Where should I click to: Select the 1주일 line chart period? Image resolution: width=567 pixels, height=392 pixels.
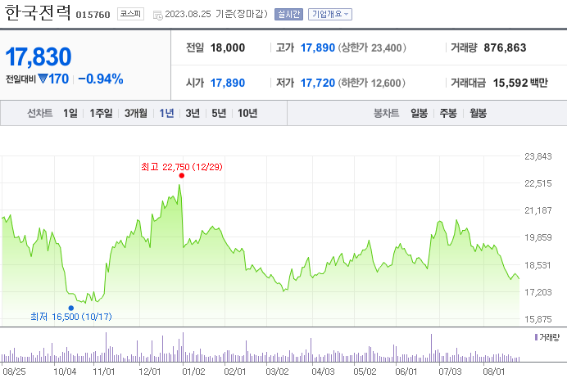[x=101, y=113]
